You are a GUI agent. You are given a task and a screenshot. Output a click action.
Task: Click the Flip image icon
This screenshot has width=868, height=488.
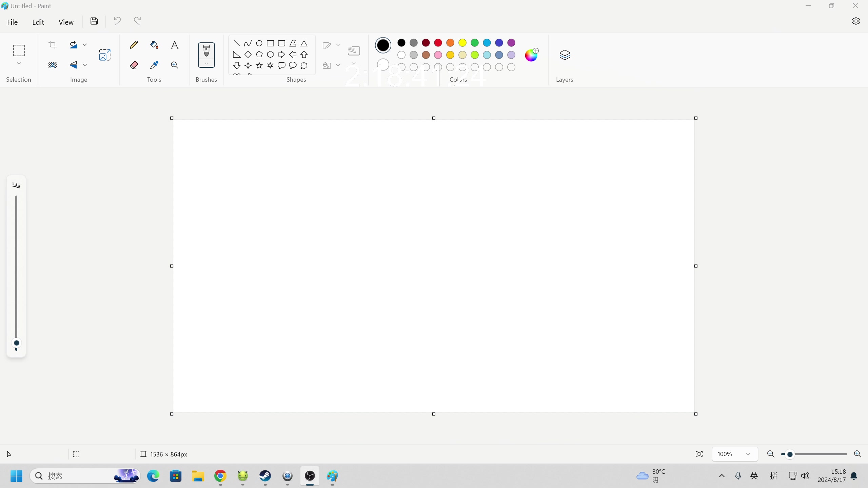point(74,65)
